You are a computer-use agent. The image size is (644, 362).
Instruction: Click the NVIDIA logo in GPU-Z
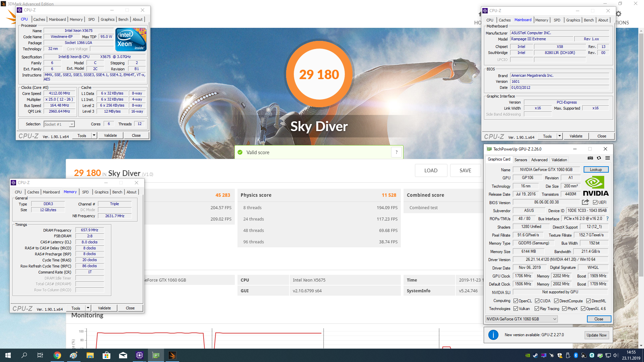(596, 186)
